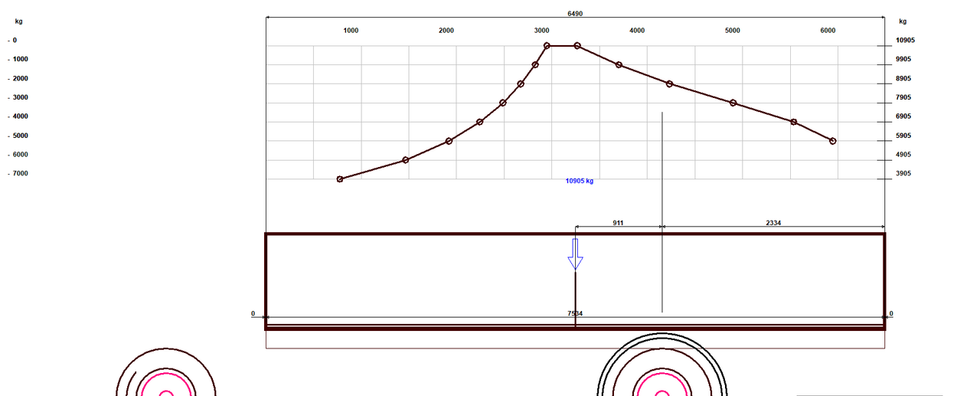This screenshot has height=396, width=980.
Task: Click the "- 2000" label on the left scale
Action: pyautogui.click(x=18, y=78)
